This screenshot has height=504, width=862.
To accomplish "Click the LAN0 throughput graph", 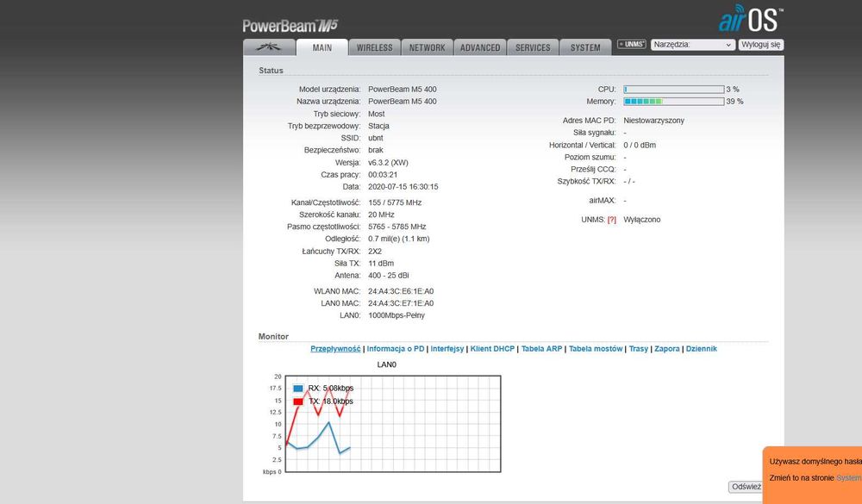I will (x=392, y=424).
